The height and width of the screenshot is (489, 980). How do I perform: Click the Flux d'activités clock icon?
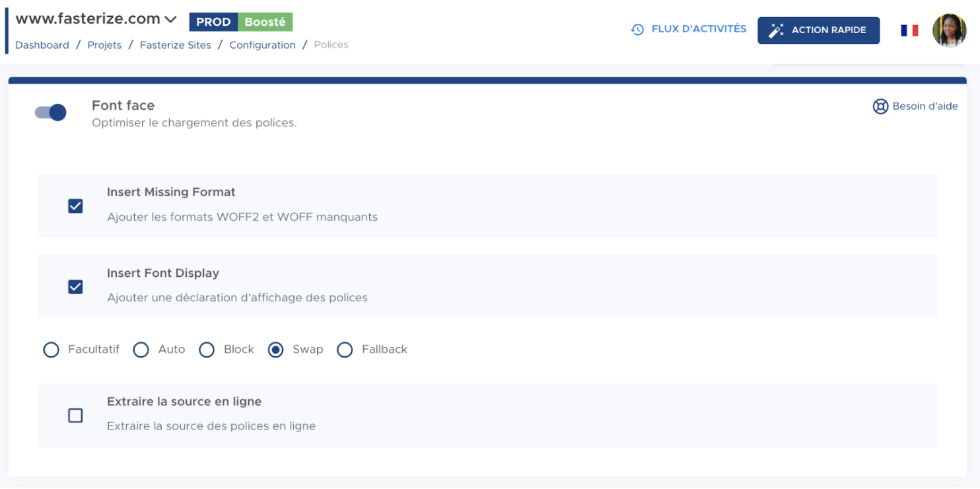637,29
